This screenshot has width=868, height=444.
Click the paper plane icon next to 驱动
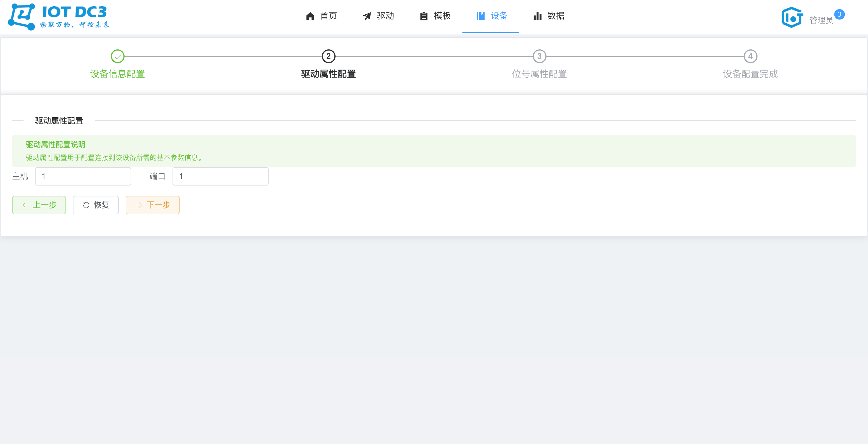pos(366,16)
